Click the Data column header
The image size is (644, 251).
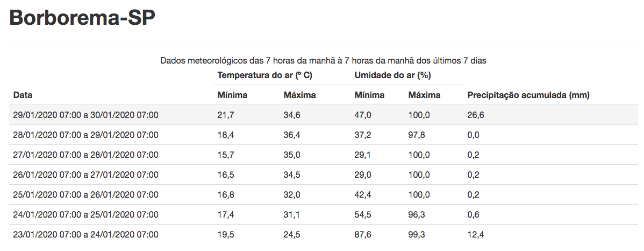point(23,95)
